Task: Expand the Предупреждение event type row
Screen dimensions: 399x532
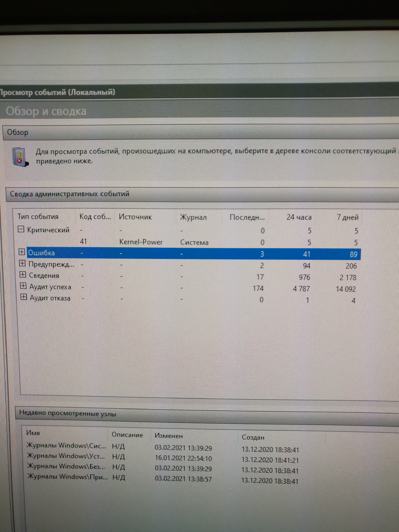Action: (x=22, y=263)
